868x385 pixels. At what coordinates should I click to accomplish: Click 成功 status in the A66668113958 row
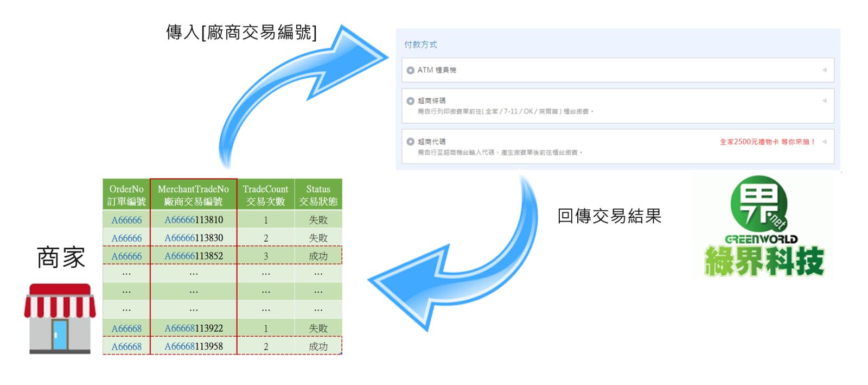click(x=318, y=346)
